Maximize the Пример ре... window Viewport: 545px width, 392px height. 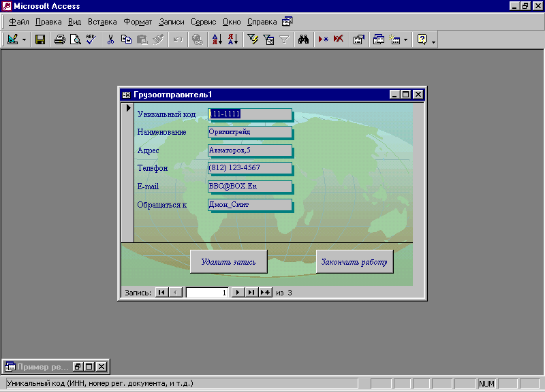point(89,366)
